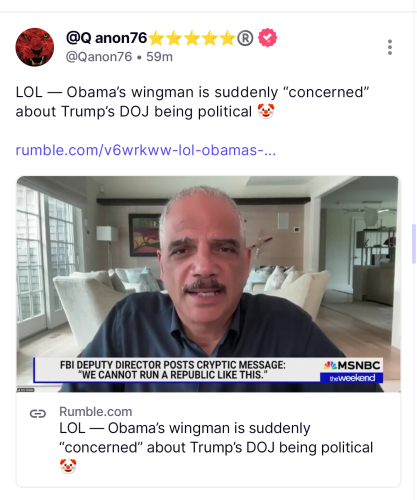Click the clown emoji in the post text

tap(266, 111)
